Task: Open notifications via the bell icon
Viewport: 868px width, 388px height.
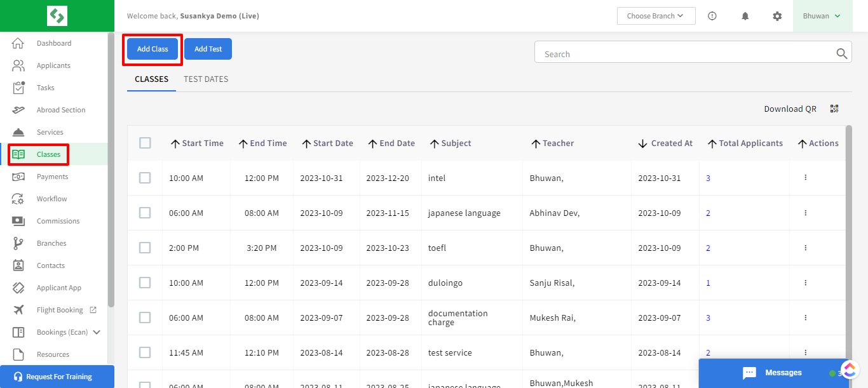Action: point(745,16)
